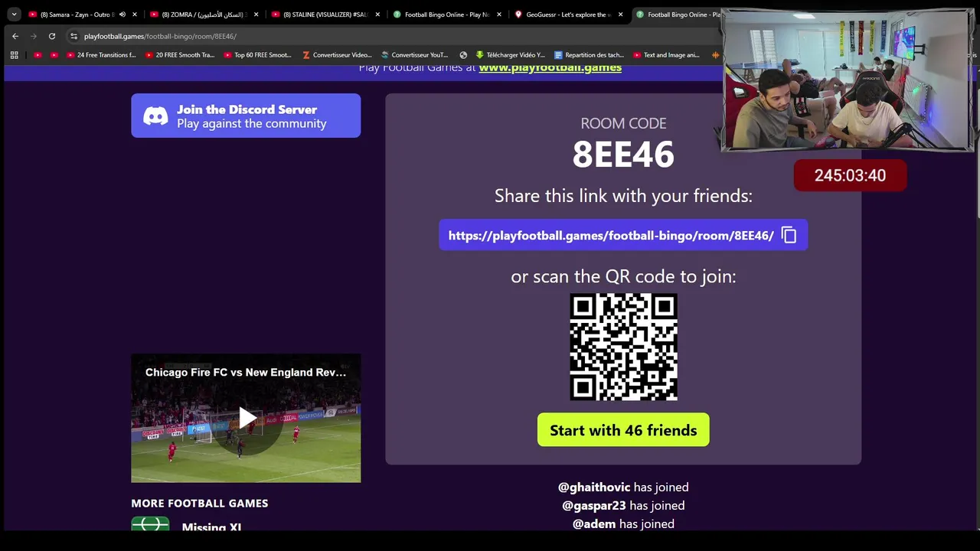Close the ZOMRA tab
The height and width of the screenshot is (551, 980).
pos(256,15)
